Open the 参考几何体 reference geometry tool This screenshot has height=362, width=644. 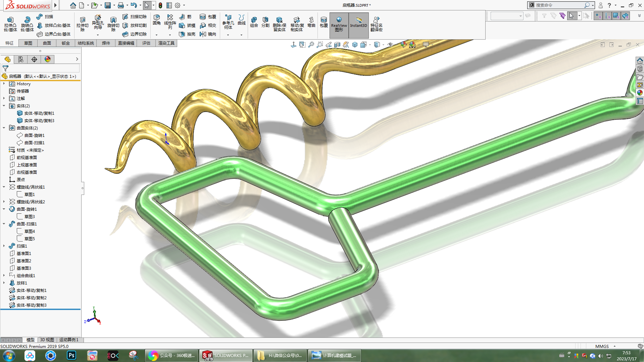tap(228, 22)
